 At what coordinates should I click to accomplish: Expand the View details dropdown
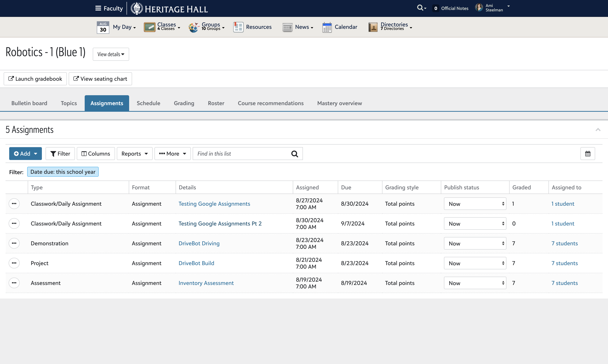coord(111,54)
